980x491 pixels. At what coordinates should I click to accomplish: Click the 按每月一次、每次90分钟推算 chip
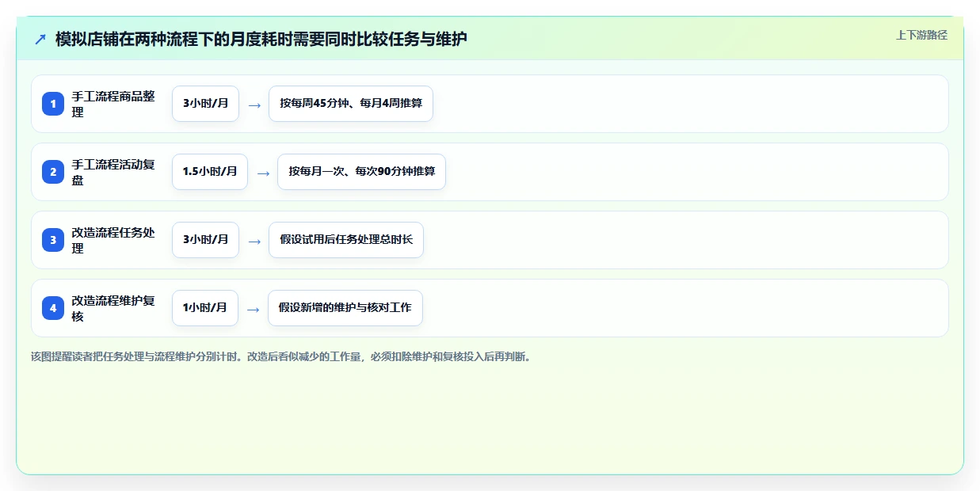[361, 172]
